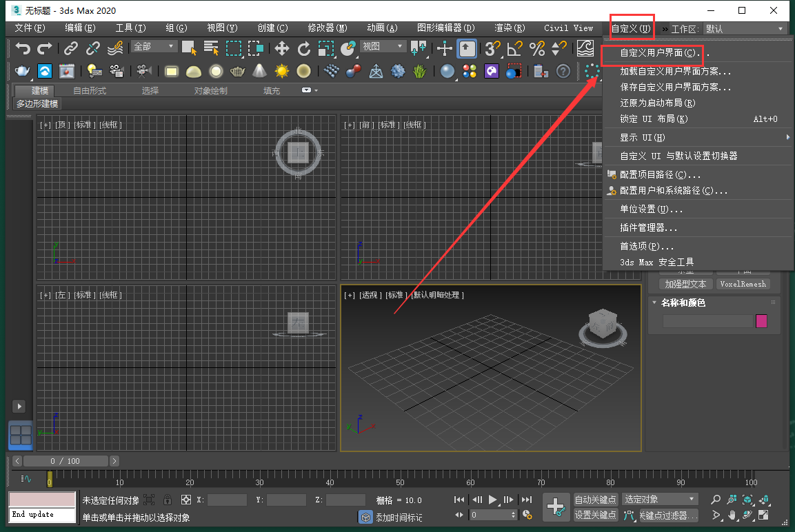The width and height of the screenshot is (795, 532).
Task: Open the 渲染 menu
Action: coord(510,28)
